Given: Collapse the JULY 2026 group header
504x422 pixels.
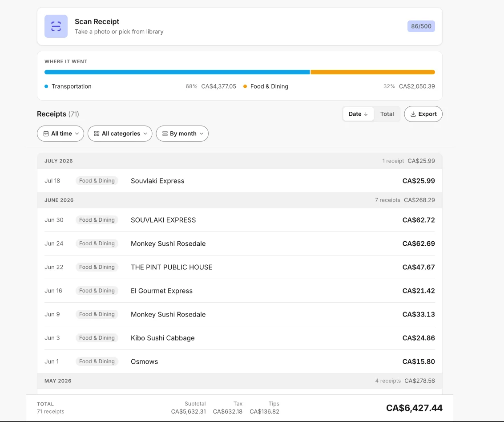Looking at the screenshot, I should click(240, 161).
